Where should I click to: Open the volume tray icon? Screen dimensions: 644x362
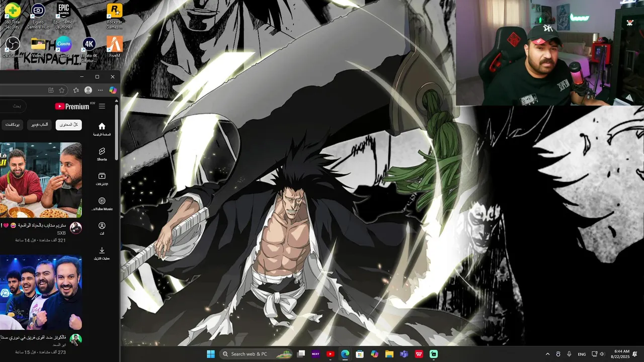[x=602, y=354]
